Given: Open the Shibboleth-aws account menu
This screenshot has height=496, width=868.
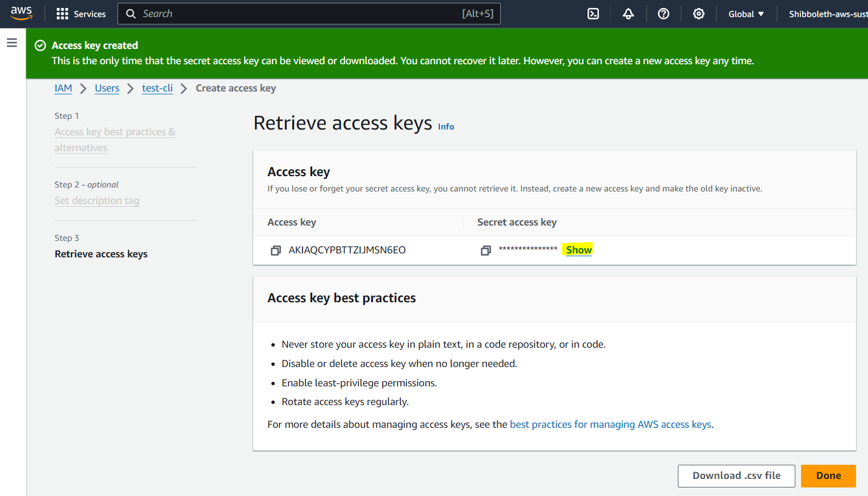Looking at the screenshot, I should point(828,14).
